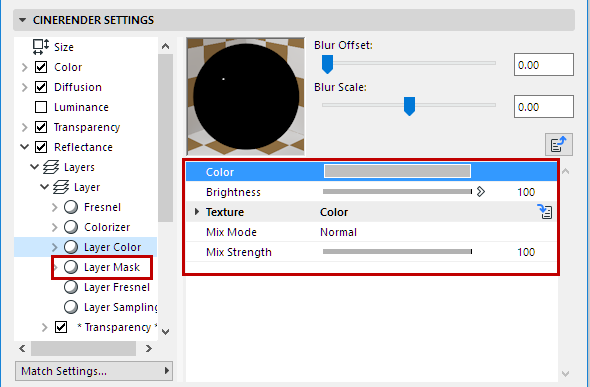Click the Blur Scale value field

544,106
